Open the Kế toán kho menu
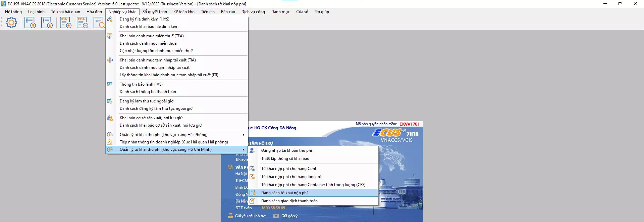 point(184,12)
